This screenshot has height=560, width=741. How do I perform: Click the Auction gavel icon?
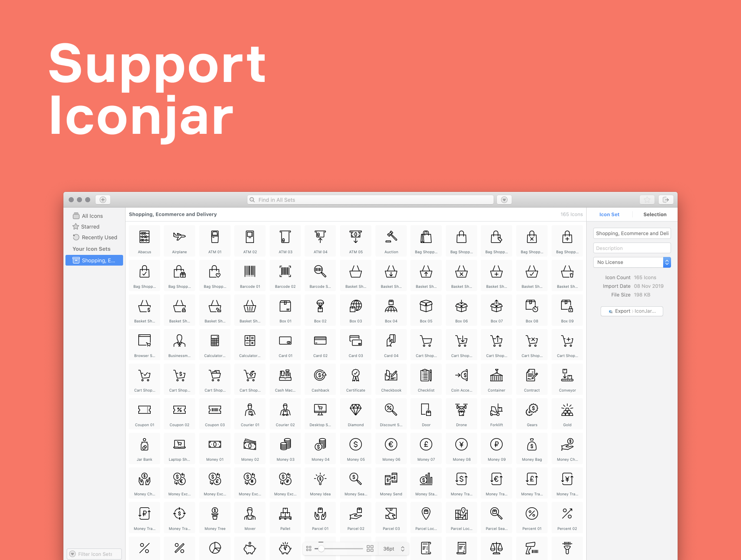[391, 238]
